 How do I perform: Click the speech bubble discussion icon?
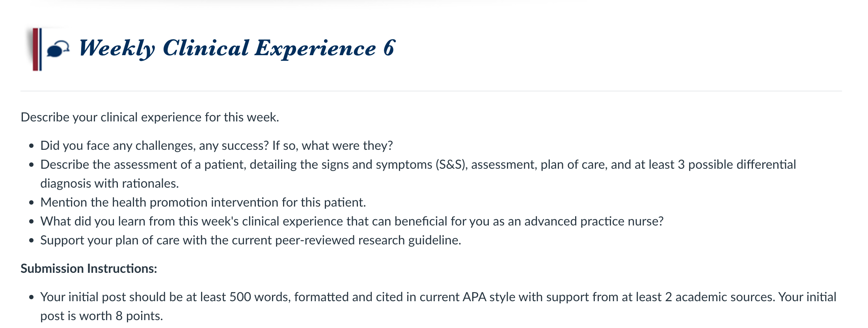tap(58, 49)
